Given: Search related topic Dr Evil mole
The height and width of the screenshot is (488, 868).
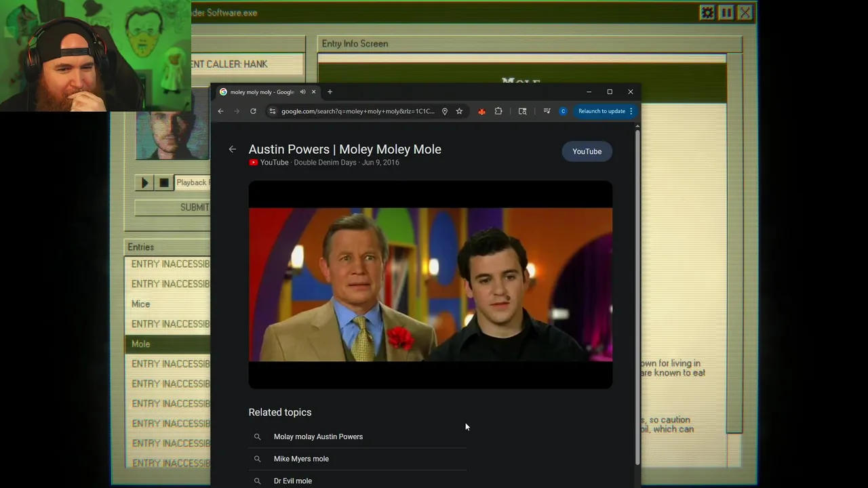Looking at the screenshot, I should [x=357, y=481].
